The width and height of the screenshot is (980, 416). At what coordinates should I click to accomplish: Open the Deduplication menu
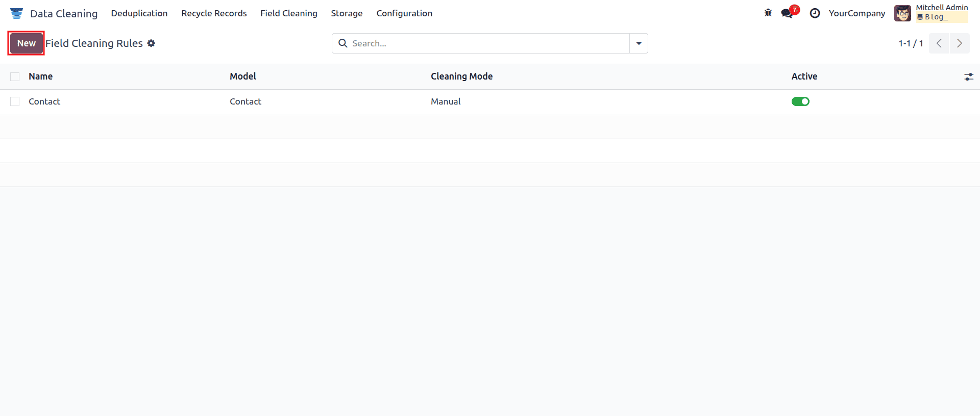point(139,13)
